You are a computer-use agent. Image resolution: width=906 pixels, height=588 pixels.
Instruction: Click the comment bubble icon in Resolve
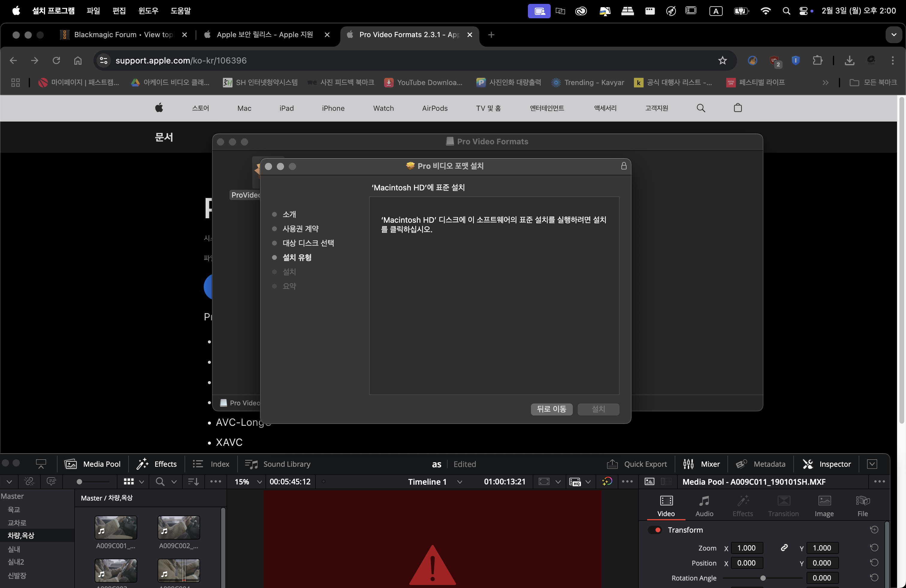click(52, 481)
